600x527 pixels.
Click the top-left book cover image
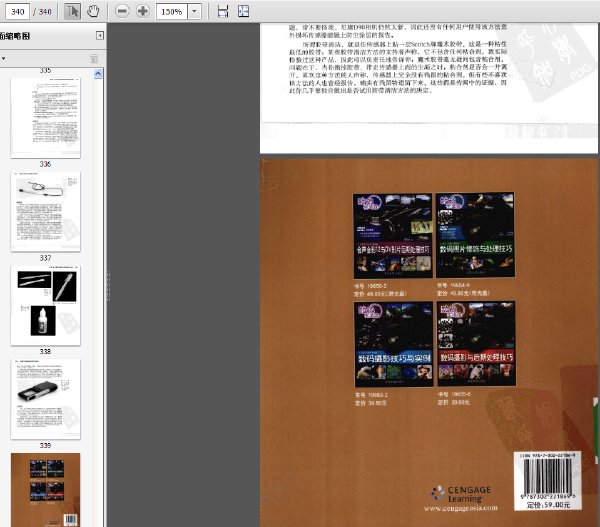click(393, 235)
